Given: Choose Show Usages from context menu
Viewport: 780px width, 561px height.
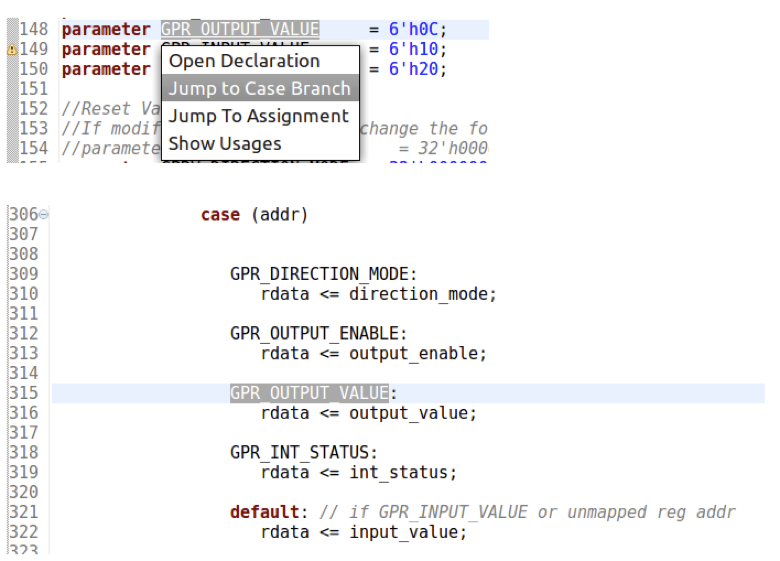Looking at the screenshot, I should point(225,143).
